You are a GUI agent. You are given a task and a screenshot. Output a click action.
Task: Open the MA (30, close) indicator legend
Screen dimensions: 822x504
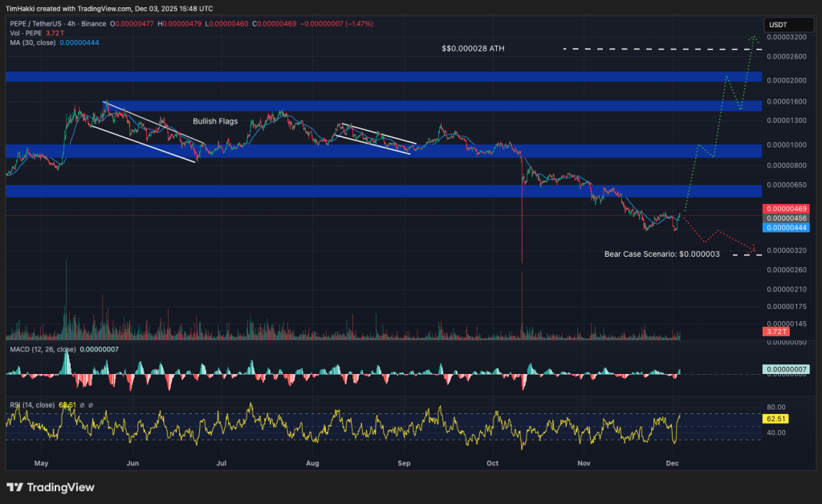point(32,42)
